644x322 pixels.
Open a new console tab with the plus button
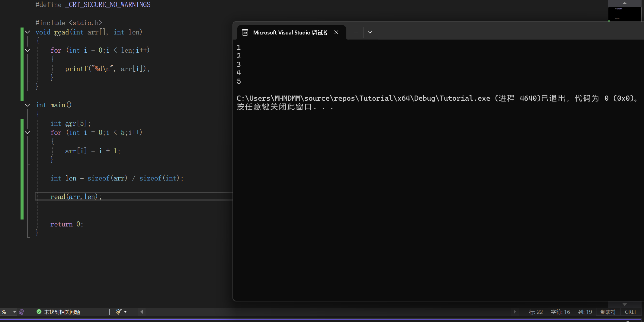click(356, 32)
